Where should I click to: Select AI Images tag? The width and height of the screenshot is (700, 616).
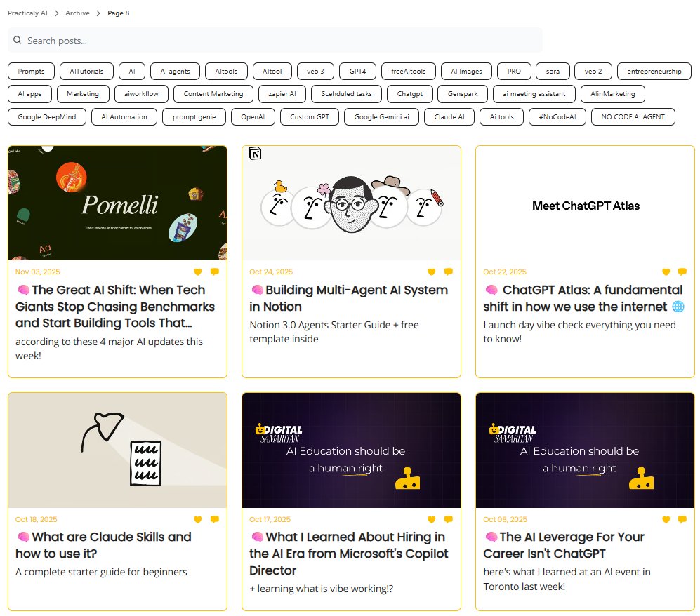click(x=466, y=72)
